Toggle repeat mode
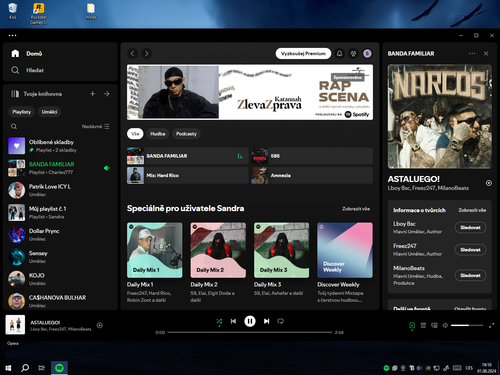Screen dimensions: 500x375 [281, 321]
